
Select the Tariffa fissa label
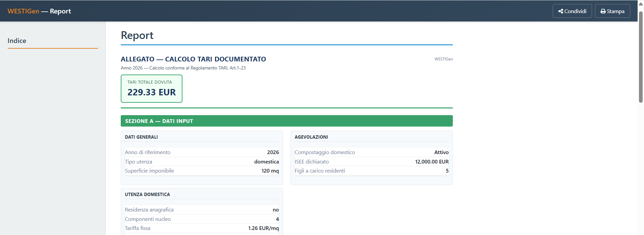tap(138, 228)
